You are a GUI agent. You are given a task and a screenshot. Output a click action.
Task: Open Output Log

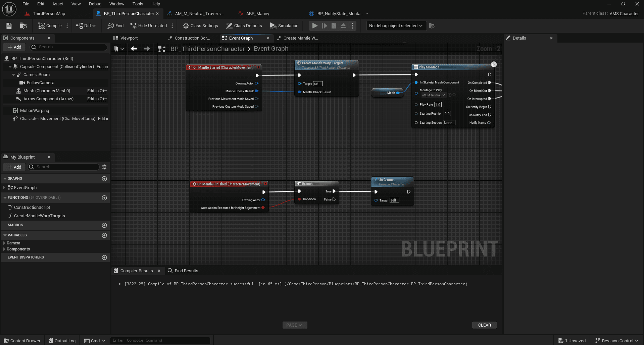[x=62, y=341]
